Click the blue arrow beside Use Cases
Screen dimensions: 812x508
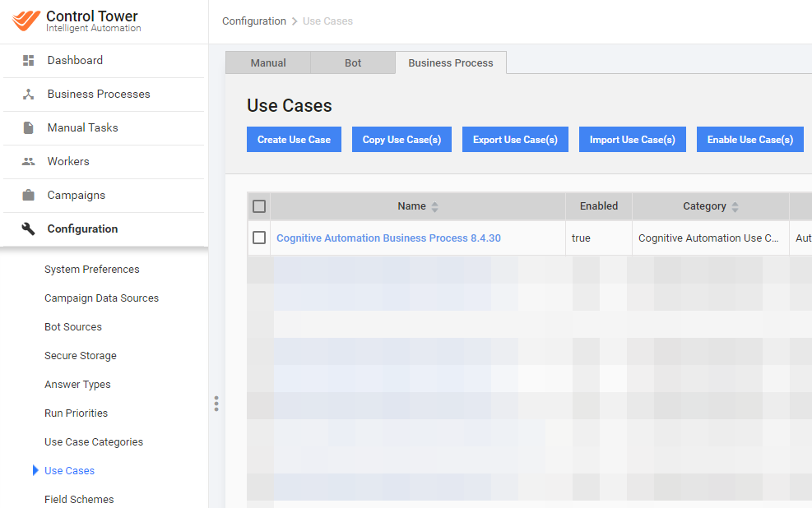click(35, 470)
